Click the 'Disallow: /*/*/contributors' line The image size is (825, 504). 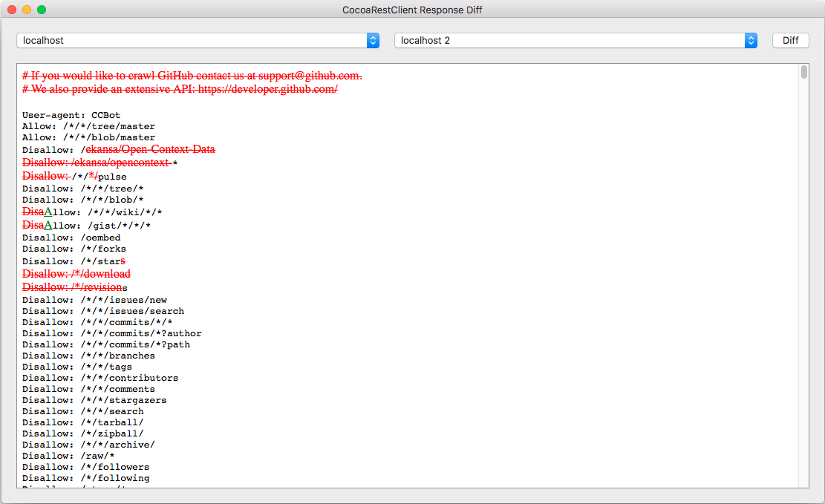pos(100,377)
